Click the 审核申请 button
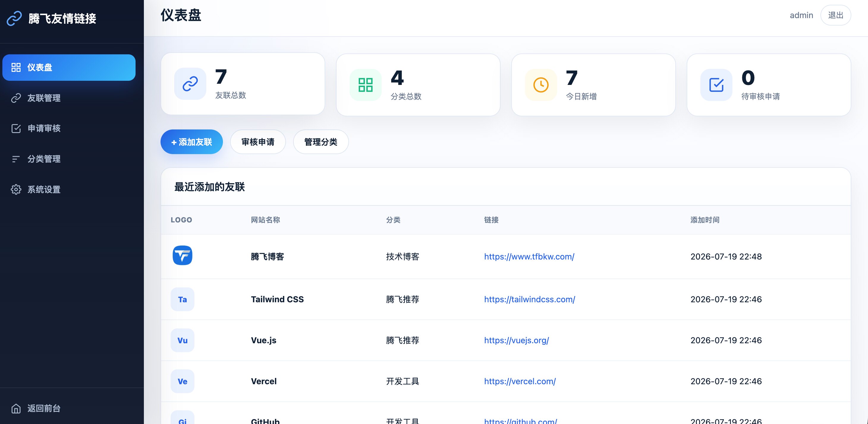 tap(258, 142)
